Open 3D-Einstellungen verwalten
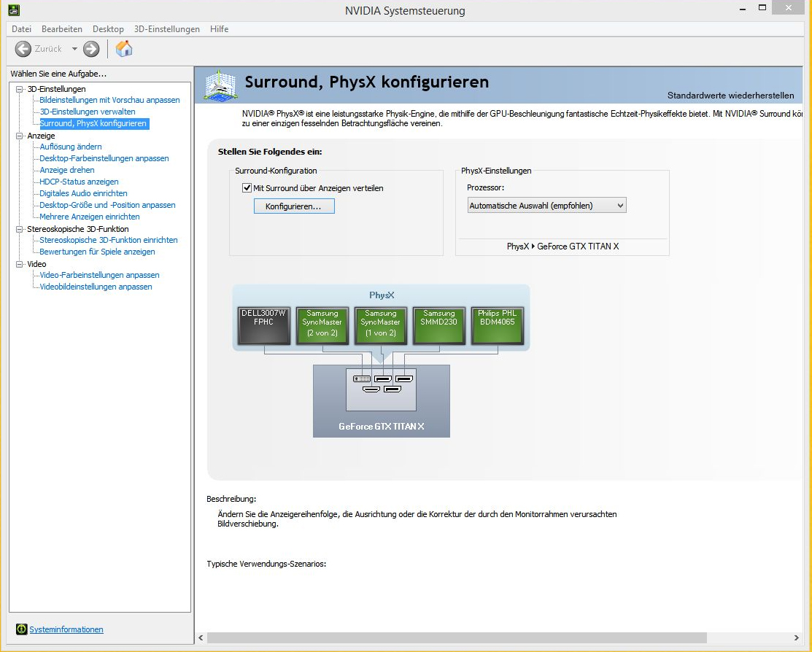Image resolution: width=812 pixels, height=652 pixels. point(88,112)
